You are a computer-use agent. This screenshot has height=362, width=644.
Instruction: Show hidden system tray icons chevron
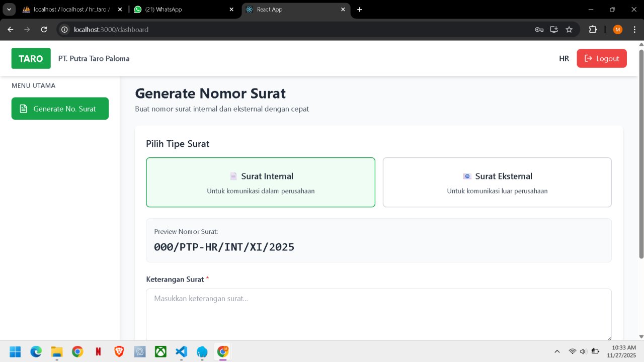point(557,351)
